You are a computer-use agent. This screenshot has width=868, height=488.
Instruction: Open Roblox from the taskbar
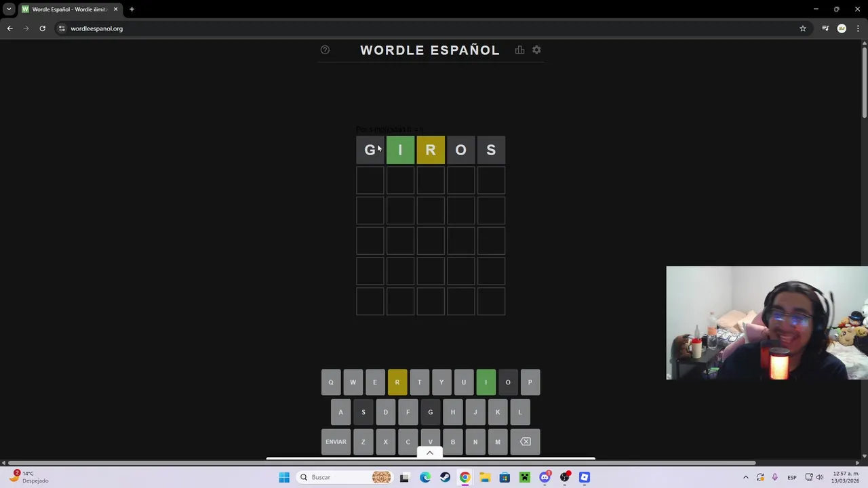point(585,477)
